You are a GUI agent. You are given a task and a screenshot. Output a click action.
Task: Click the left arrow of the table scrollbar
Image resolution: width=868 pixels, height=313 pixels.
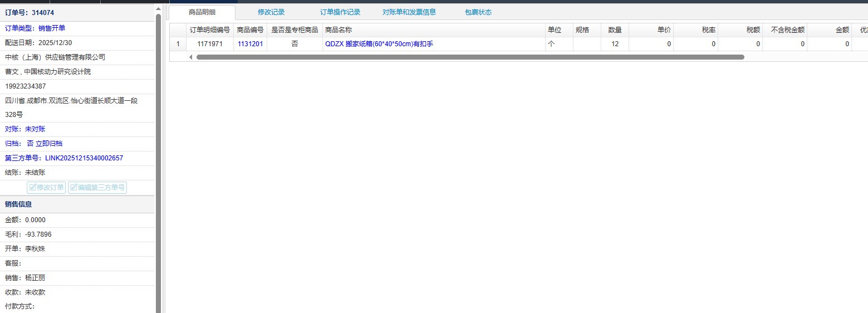click(191, 57)
